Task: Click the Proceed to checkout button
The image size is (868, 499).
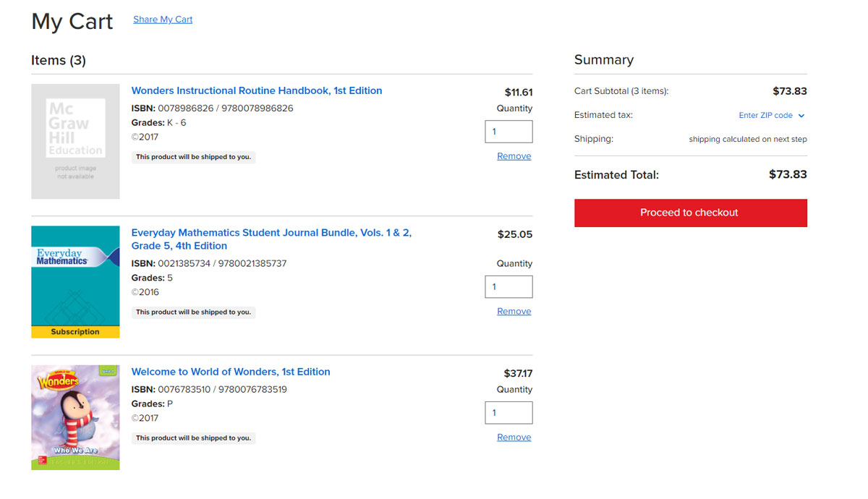Action: pos(689,213)
